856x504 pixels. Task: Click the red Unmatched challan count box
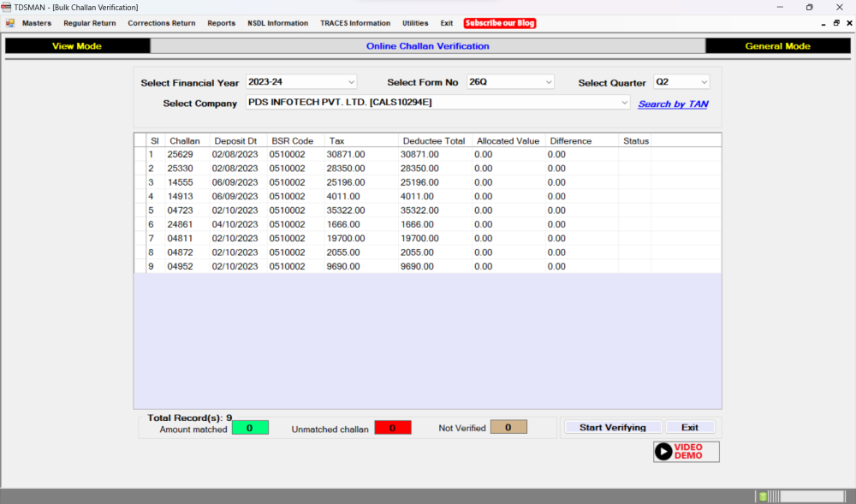(392, 428)
